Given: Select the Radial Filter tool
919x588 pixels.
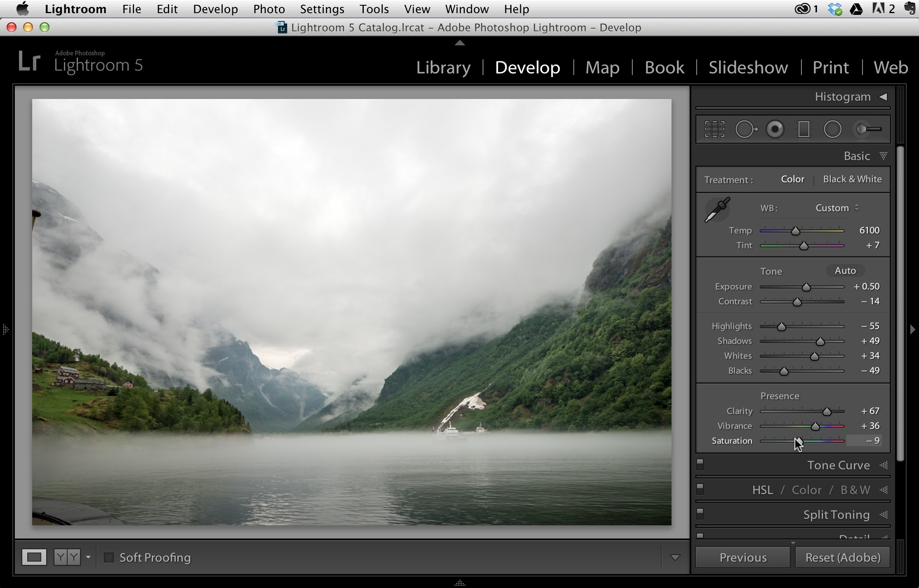Looking at the screenshot, I should coord(833,129).
